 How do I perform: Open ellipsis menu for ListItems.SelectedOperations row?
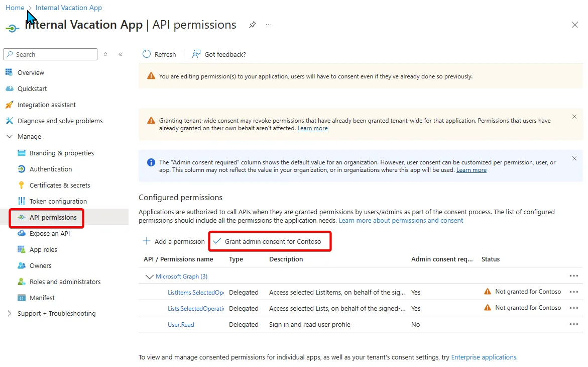pyautogui.click(x=574, y=292)
